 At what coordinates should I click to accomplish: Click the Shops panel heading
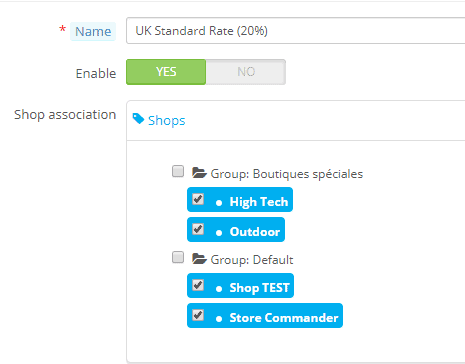tap(166, 120)
